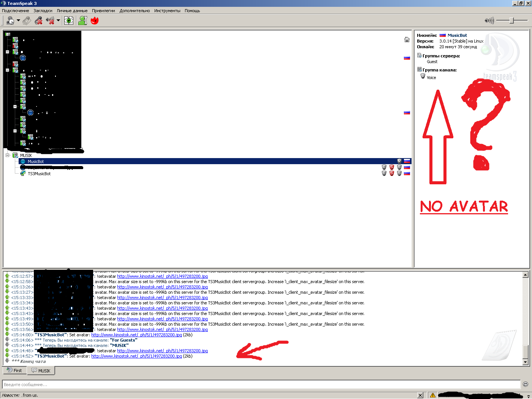The height and width of the screenshot is (399, 532).
Task: Open the Подключение menu
Action: pos(16,11)
